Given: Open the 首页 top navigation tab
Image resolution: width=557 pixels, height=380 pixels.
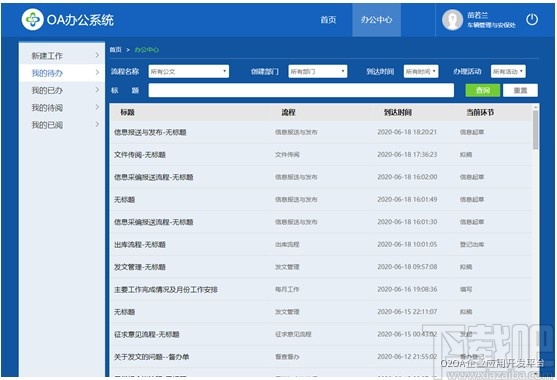Looking at the screenshot, I should (328, 20).
